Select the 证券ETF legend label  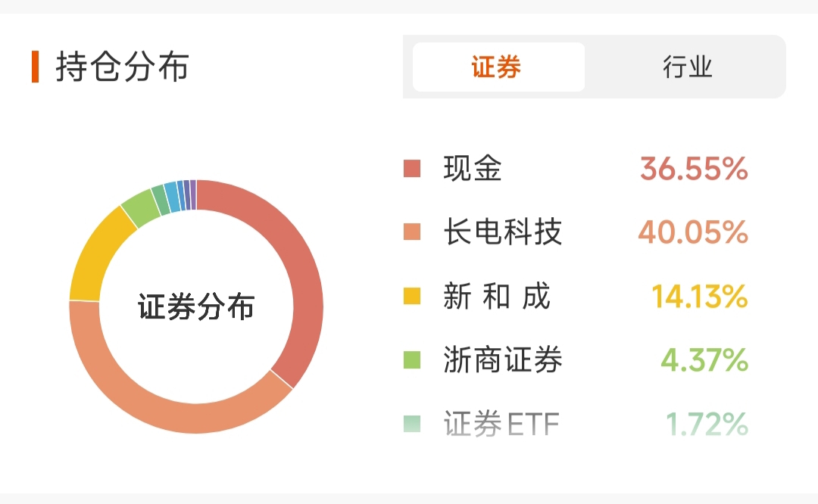click(x=501, y=423)
